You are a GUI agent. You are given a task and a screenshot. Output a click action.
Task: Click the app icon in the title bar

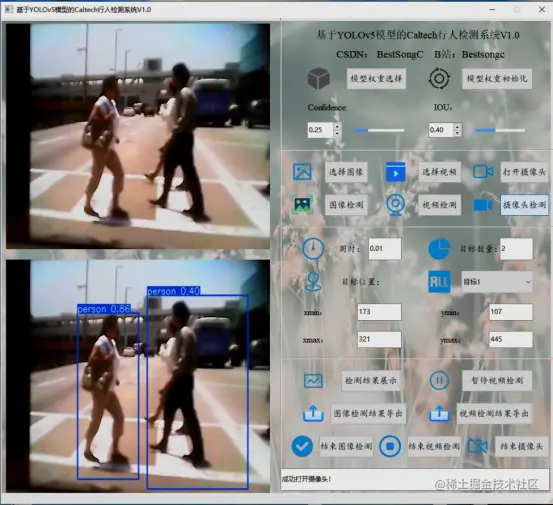(9, 10)
